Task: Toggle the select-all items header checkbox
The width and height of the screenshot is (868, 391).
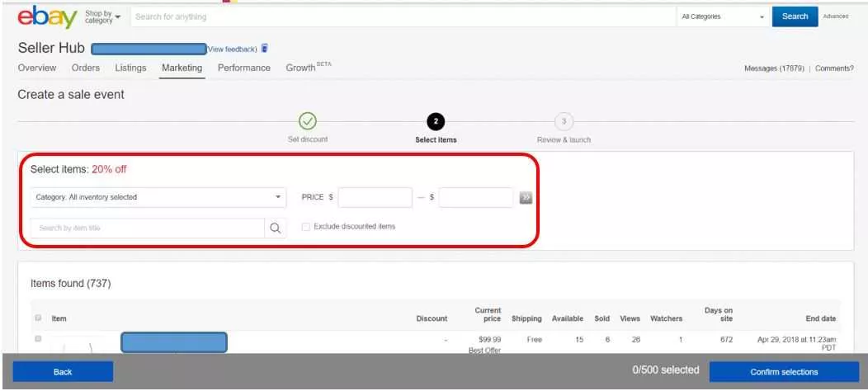Action: 38,318
